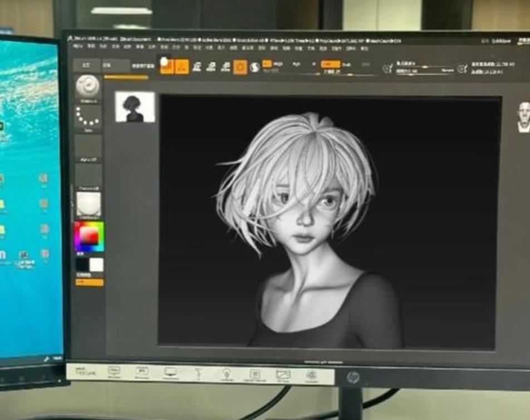The height and width of the screenshot is (420, 530).
Task: Open the Alpha Off selector
Action: tap(88, 147)
